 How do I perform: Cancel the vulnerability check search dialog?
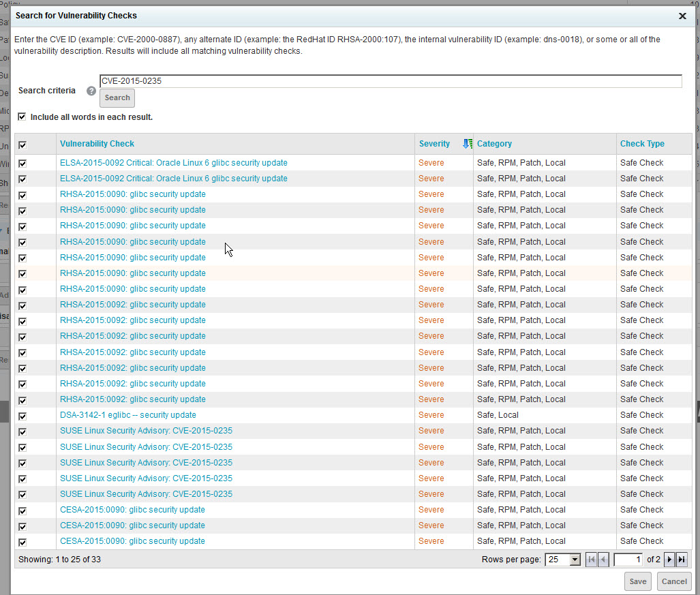click(674, 581)
